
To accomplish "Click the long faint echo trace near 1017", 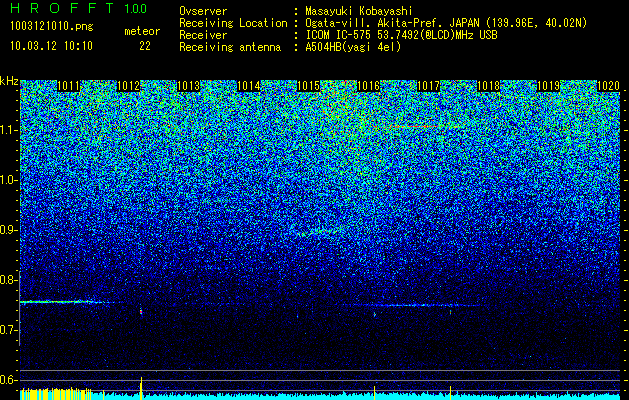I will point(419,305).
